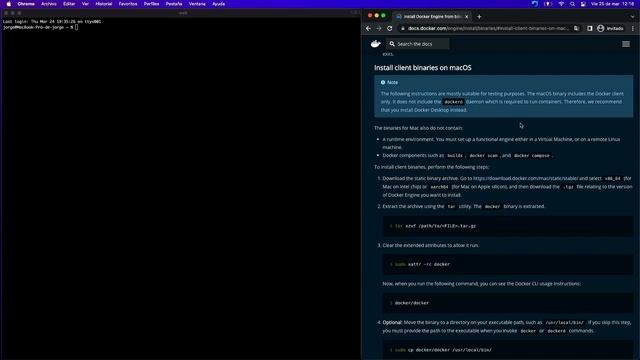Open the Ventana menu

click(x=197, y=4)
